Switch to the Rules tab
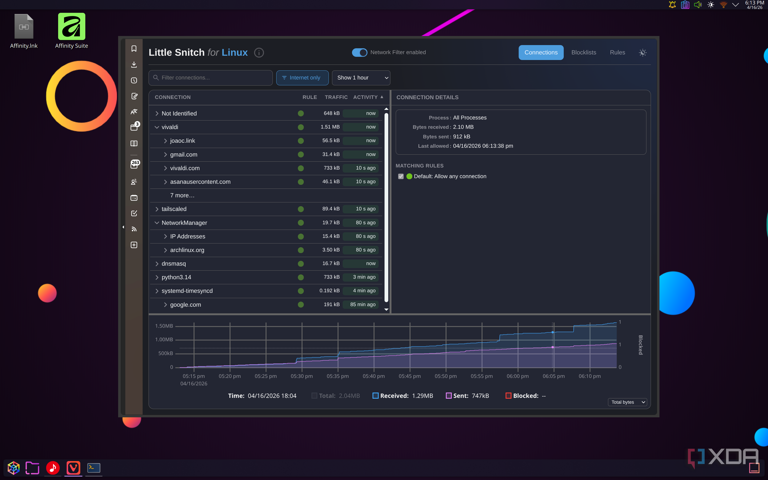The width and height of the screenshot is (768, 480). (617, 52)
